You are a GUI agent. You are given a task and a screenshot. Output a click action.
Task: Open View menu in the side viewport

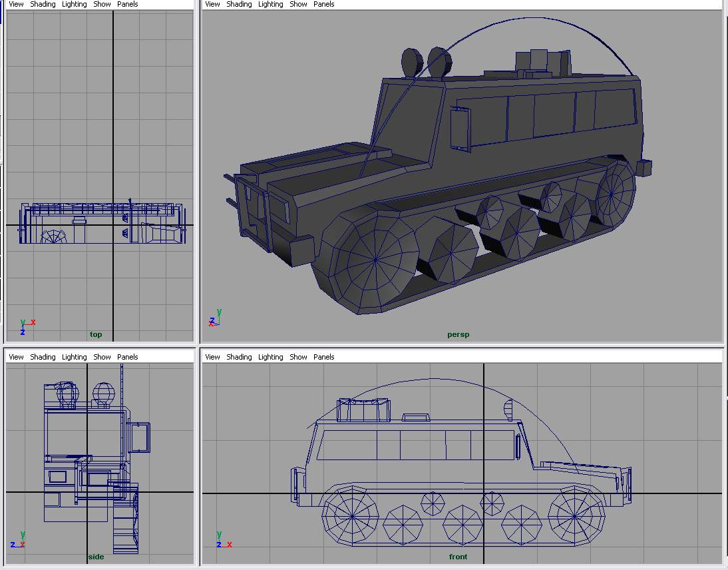pyautogui.click(x=16, y=357)
